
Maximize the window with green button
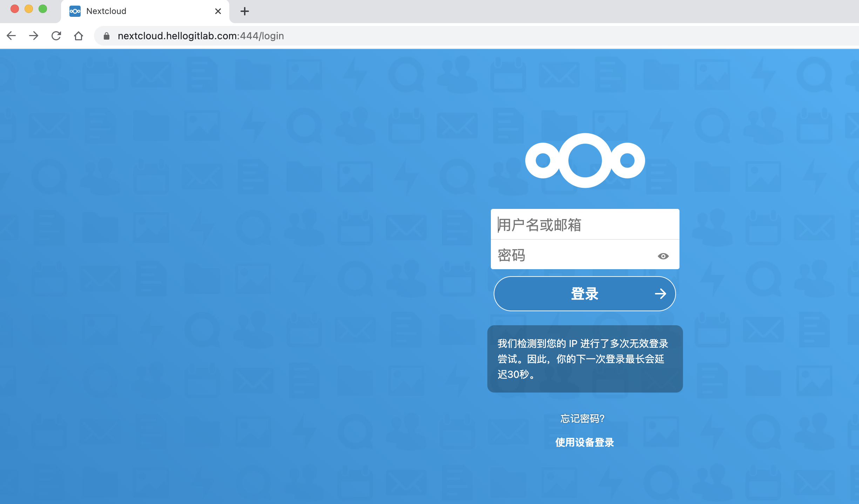(x=43, y=9)
